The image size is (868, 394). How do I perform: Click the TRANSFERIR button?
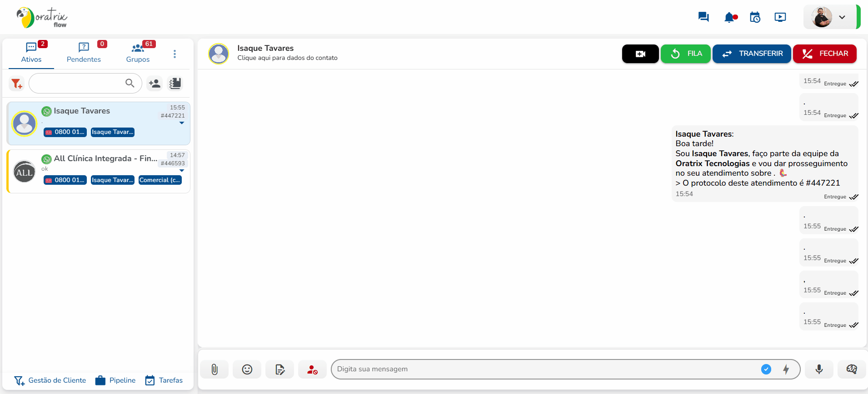pyautogui.click(x=752, y=54)
